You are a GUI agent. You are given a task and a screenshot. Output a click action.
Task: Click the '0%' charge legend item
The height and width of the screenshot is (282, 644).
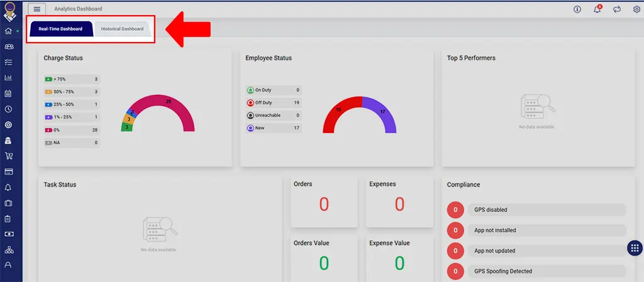tap(72, 130)
